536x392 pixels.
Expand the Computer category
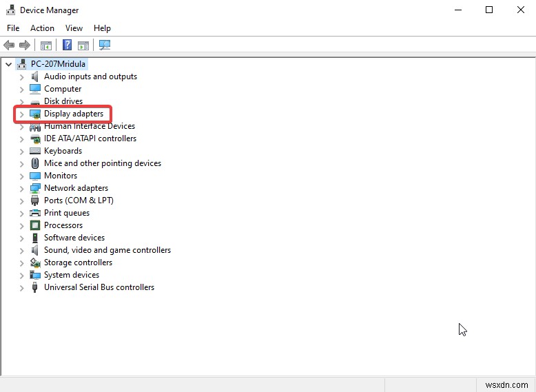(x=21, y=90)
